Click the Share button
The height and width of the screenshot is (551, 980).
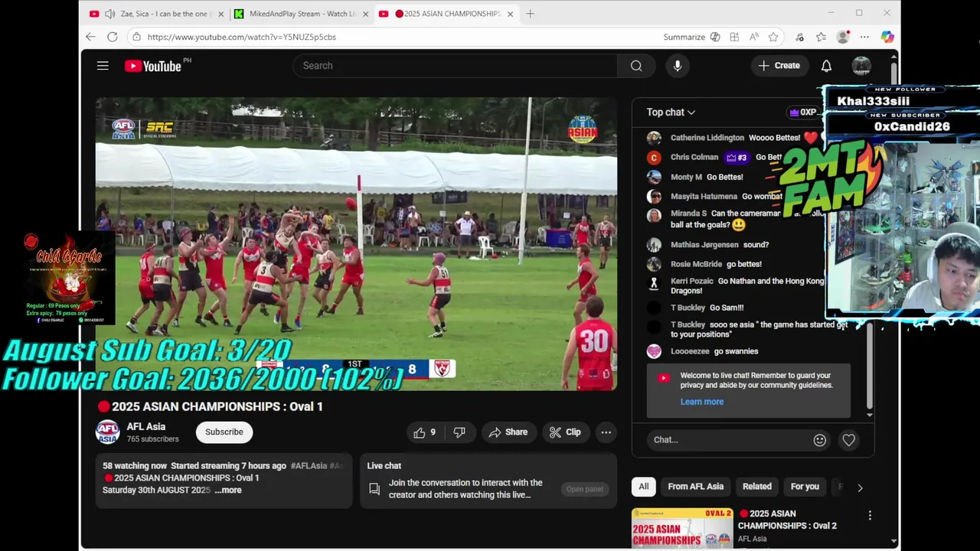tap(508, 432)
